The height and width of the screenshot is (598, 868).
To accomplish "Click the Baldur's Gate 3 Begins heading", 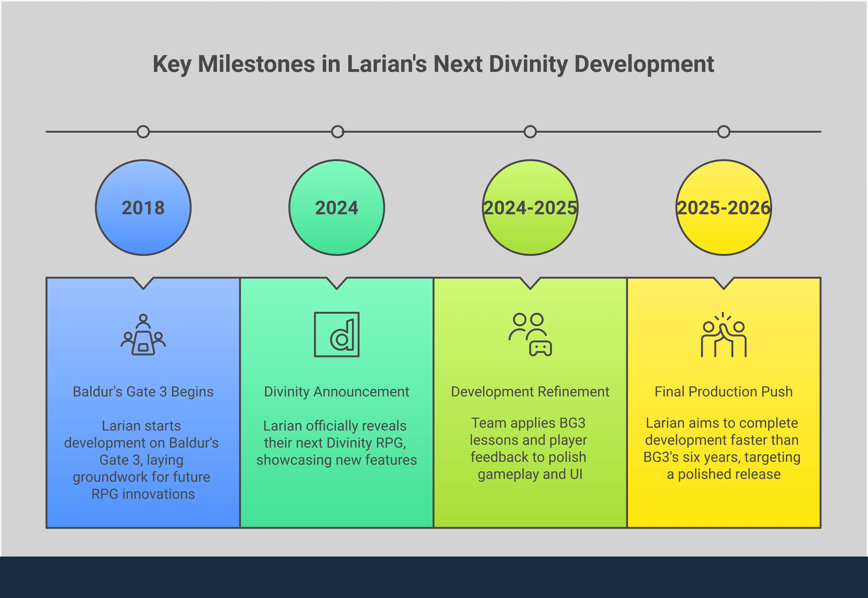I will [x=143, y=392].
